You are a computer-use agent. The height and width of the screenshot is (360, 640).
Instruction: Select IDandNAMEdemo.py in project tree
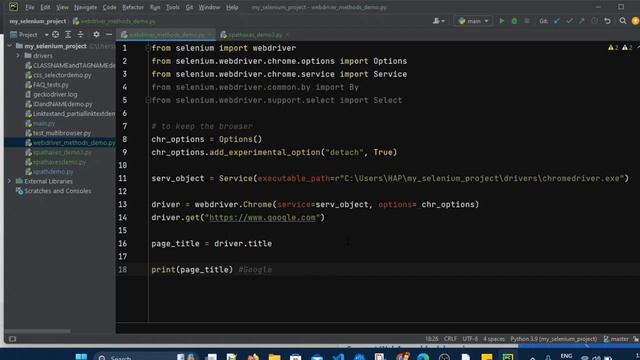[58, 104]
